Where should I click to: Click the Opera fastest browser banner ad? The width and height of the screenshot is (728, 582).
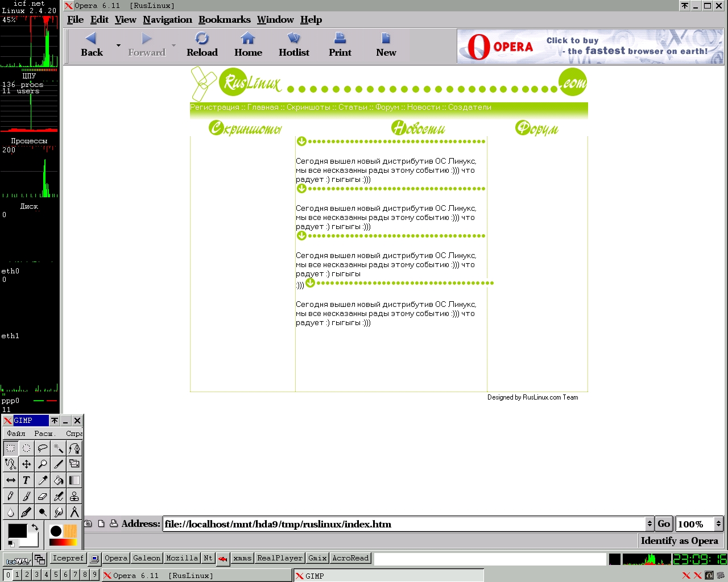tap(590, 46)
